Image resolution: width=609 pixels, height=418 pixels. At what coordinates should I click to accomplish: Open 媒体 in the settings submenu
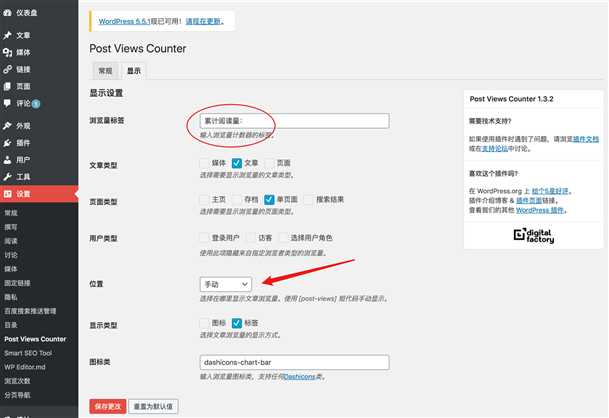[11, 269]
